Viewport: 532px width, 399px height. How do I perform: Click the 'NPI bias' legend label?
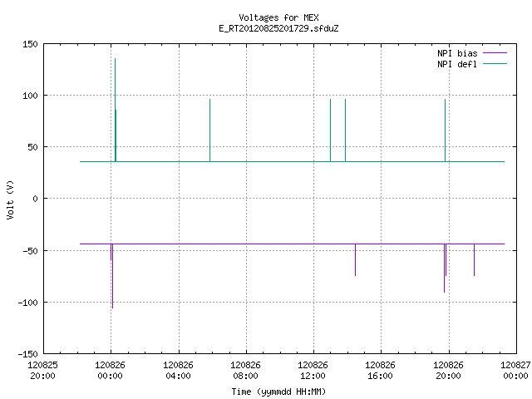457,53
